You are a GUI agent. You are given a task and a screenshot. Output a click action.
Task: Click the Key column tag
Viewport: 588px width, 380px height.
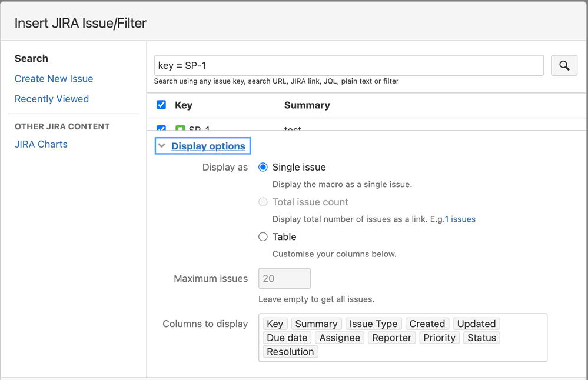pos(275,324)
